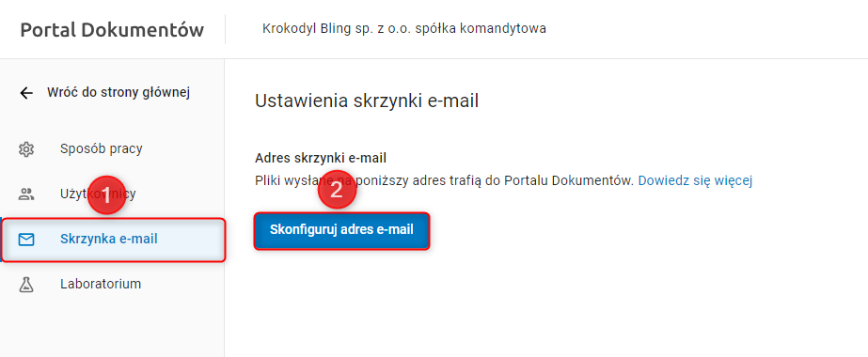Select the Skrzynka e-mail menu item
This screenshot has height=357, width=868.
[114, 240]
